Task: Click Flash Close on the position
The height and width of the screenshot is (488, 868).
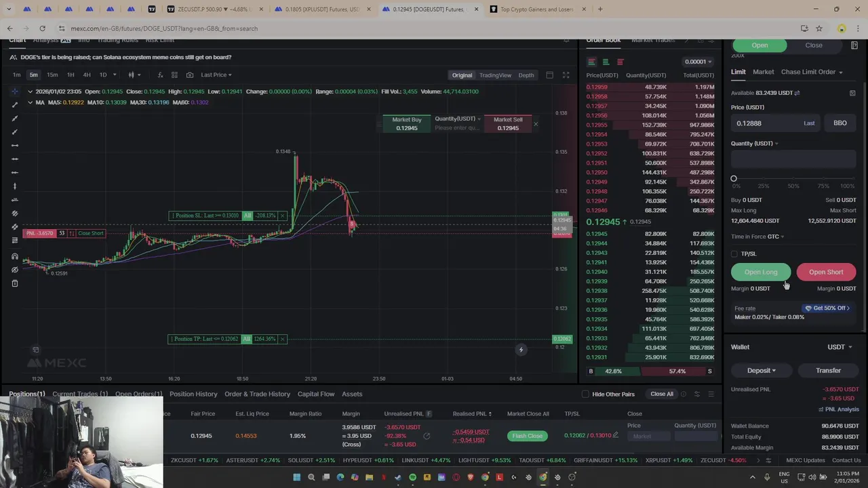Action: point(528,436)
